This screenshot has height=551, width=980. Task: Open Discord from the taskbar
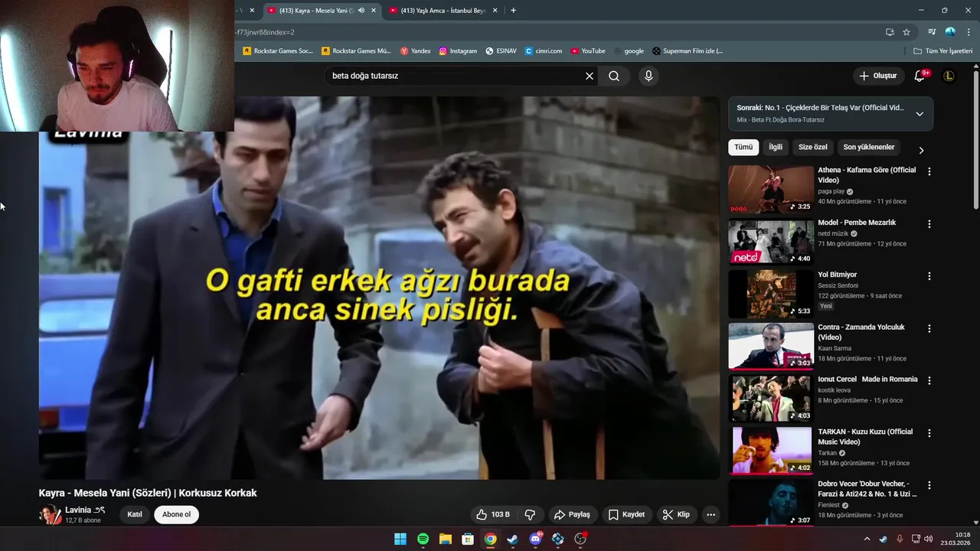click(535, 539)
